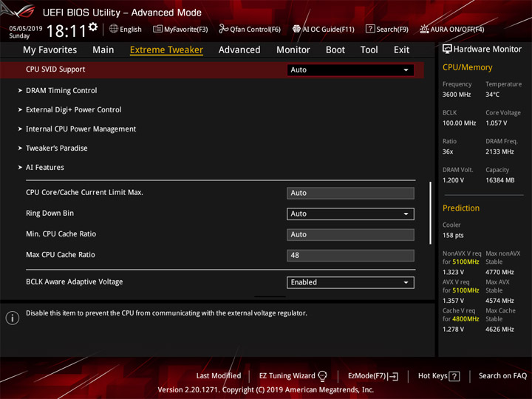Screen dimensions: 532x399
Task: Click the globe language icon
Action: click(x=114, y=29)
